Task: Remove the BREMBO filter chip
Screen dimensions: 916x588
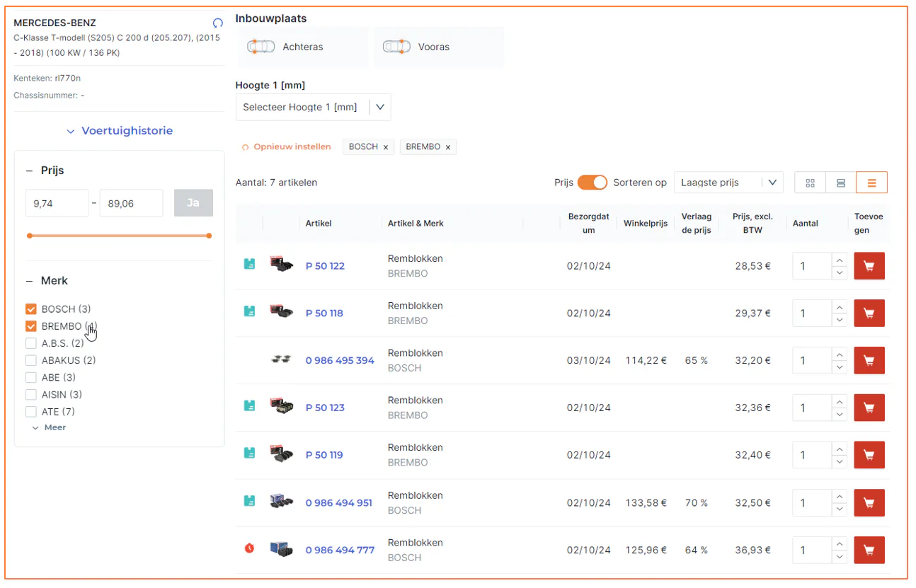Action: [447, 147]
